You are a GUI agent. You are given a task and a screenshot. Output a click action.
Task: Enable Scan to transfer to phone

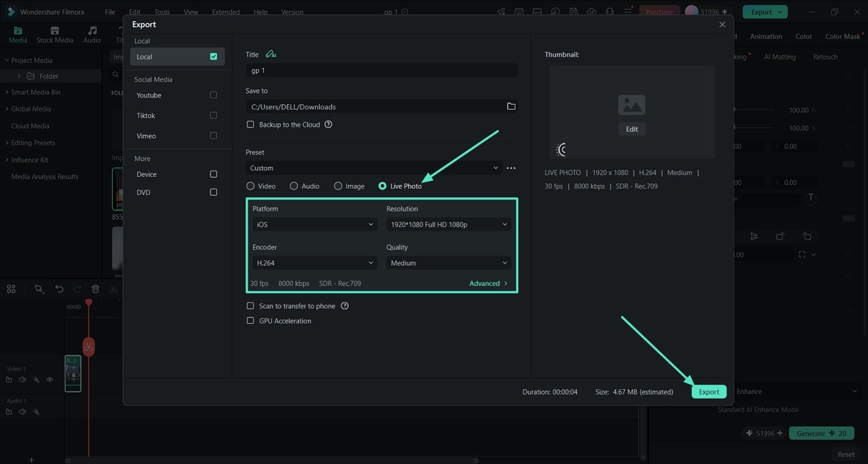coord(250,306)
